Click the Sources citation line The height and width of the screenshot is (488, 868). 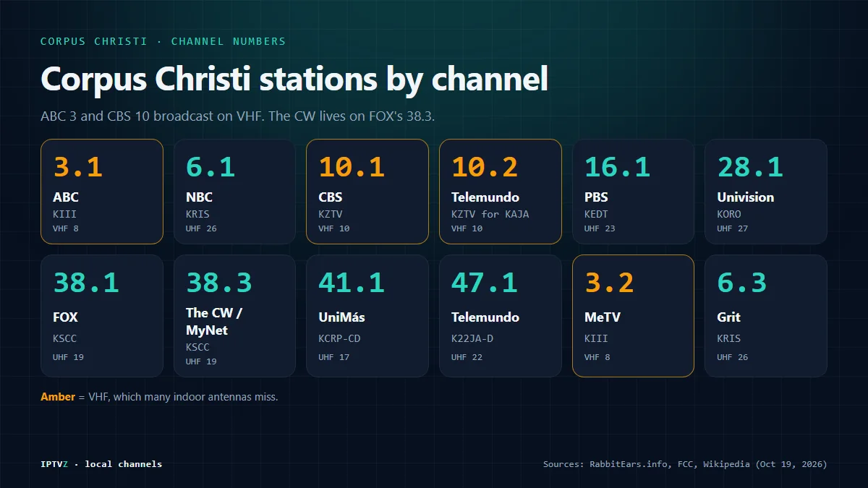point(685,464)
